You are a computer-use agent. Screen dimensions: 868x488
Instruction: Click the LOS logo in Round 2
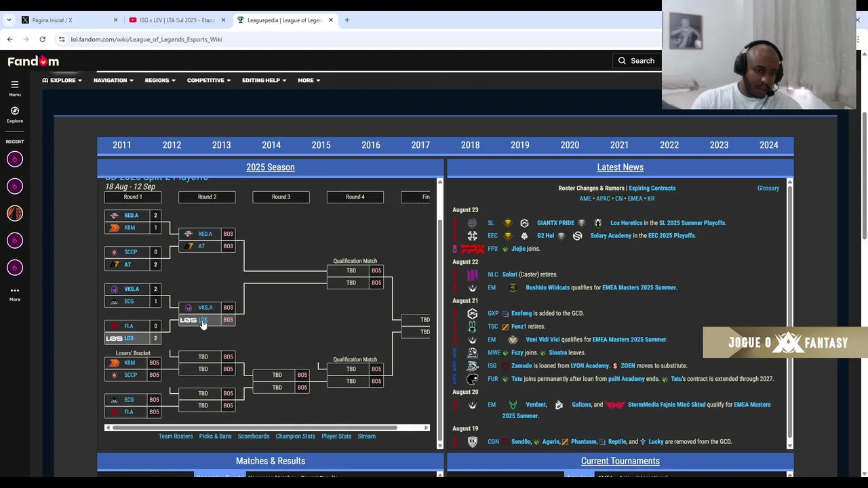click(x=188, y=320)
